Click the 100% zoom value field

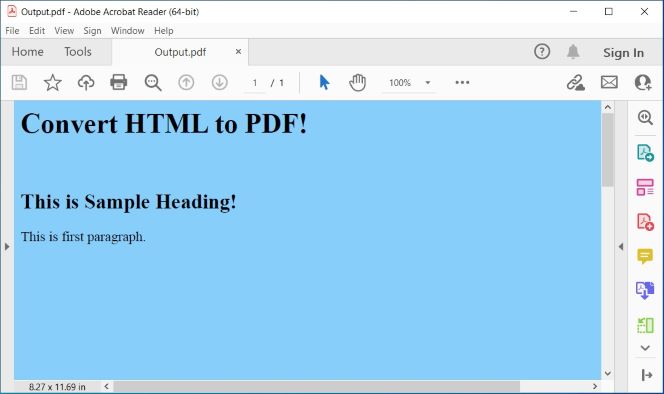click(x=400, y=83)
